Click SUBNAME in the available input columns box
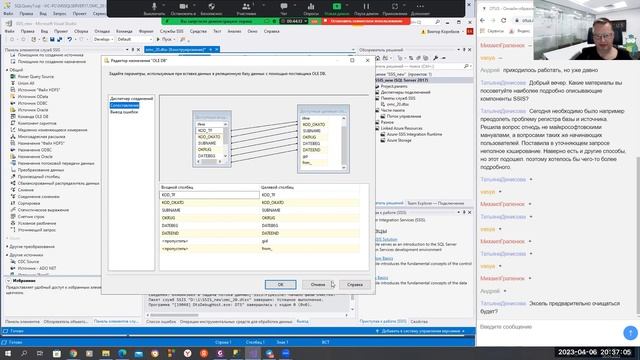The height and width of the screenshot is (360, 640). [x=207, y=143]
